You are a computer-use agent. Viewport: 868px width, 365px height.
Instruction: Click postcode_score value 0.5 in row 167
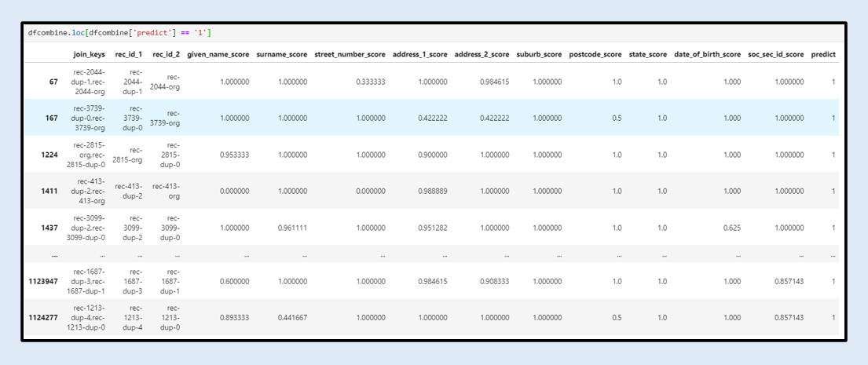[x=617, y=118]
